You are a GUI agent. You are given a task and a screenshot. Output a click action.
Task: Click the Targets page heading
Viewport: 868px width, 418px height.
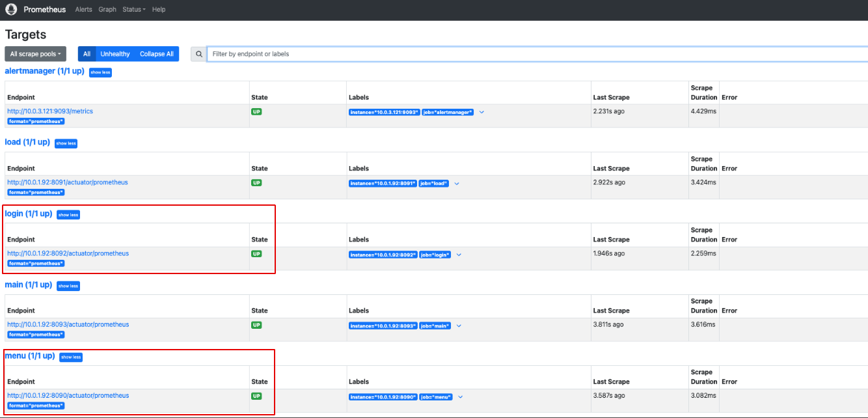[x=26, y=35]
